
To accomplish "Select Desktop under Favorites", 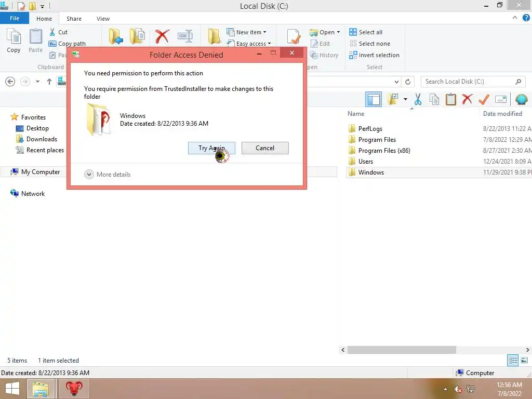I will coord(32,128).
